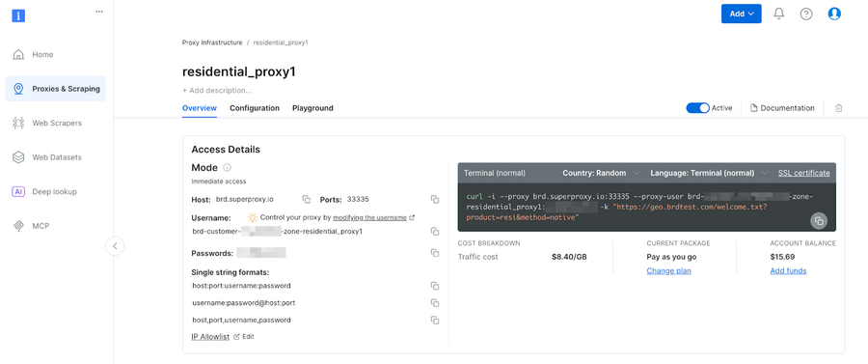Click the $15.69 account balance

click(x=782, y=257)
